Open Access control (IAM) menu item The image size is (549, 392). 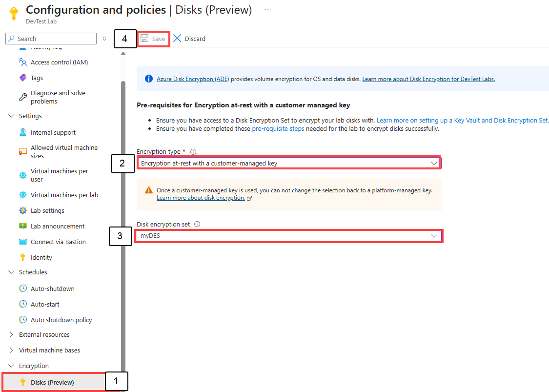59,62
